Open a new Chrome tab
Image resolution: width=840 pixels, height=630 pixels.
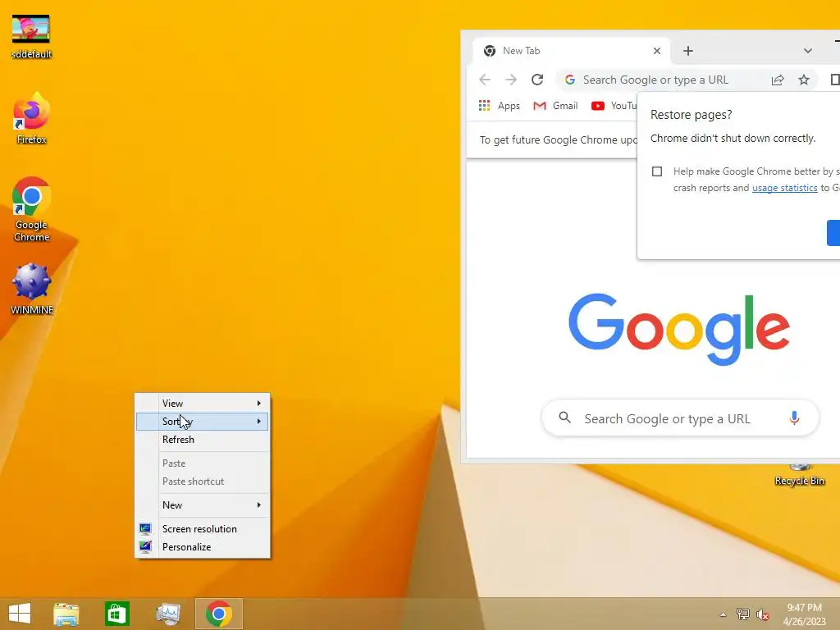coord(688,51)
